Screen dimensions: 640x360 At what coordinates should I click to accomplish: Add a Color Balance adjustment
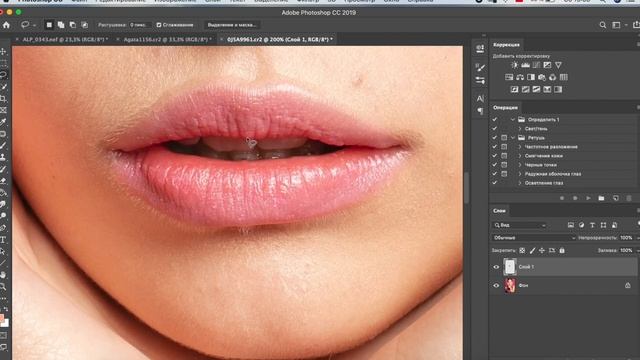(520, 77)
